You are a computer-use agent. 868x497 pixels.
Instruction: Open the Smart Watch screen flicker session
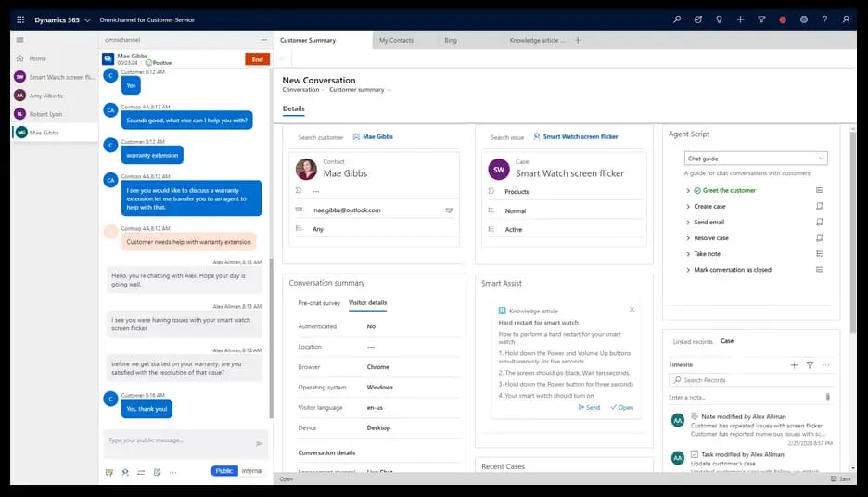(x=62, y=77)
